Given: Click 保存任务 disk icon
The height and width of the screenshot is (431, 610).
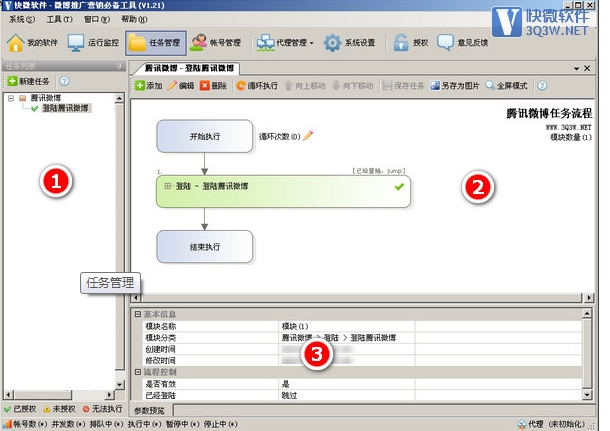Looking at the screenshot, I should [x=387, y=86].
